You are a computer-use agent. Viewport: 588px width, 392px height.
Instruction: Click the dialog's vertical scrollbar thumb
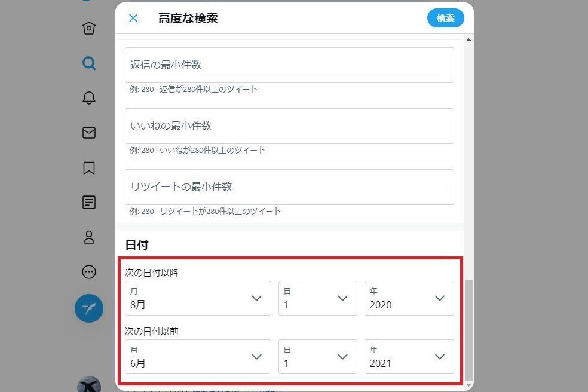click(x=468, y=329)
